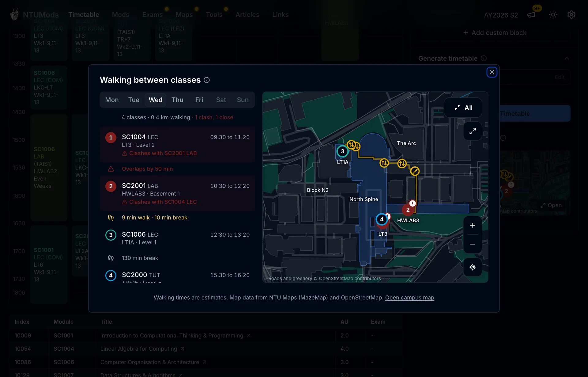Select the SC2001 LAB class entry

pyautogui.click(x=177, y=193)
